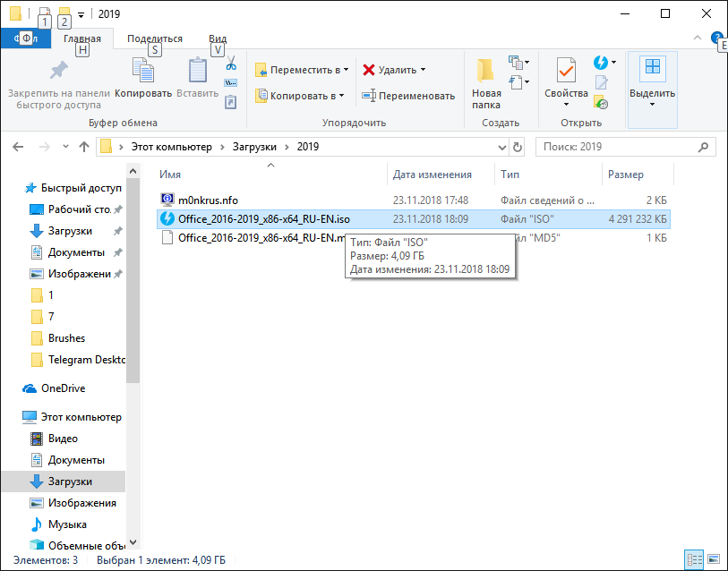Select the m0nkrus.nfo file
Viewport: 728px width, 571px height.
pyautogui.click(x=208, y=200)
